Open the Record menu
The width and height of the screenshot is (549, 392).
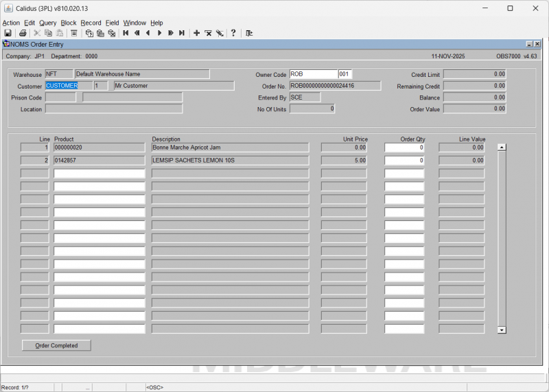[x=91, y=23]
